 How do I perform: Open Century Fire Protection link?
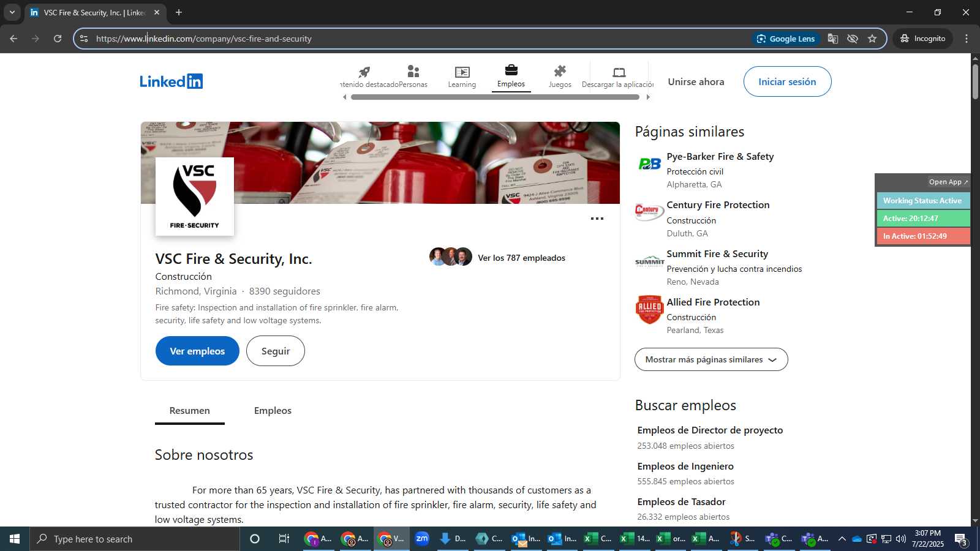(718, 205)
